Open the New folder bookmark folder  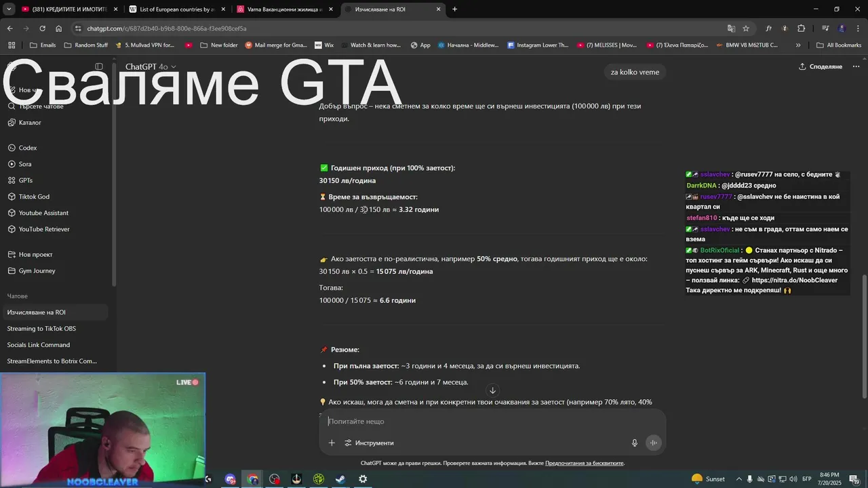click(x=218, y=45)
